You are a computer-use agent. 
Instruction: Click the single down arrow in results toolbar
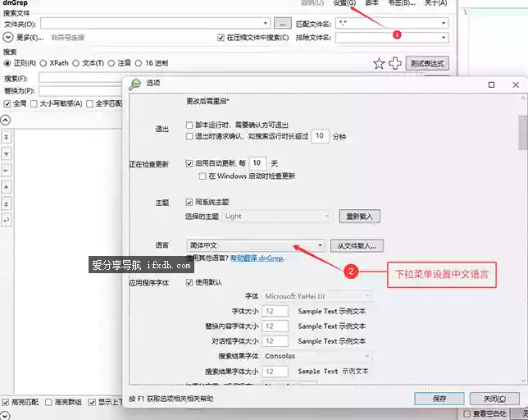[x=7, y=154]
